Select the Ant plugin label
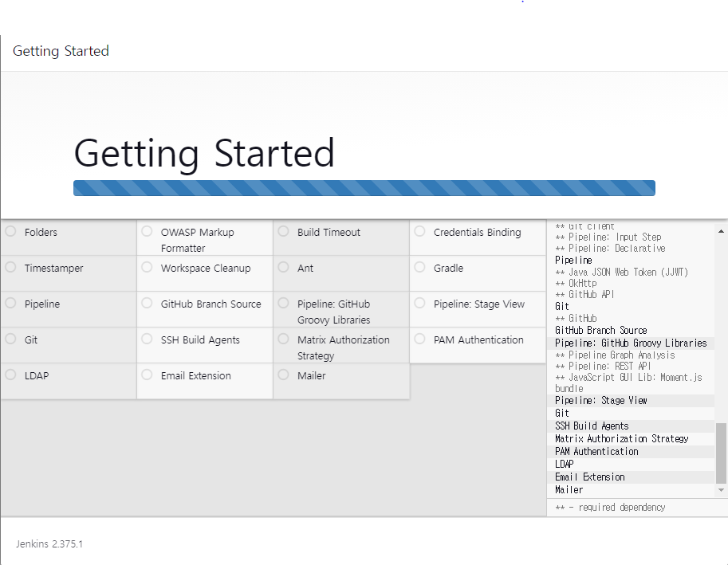728x565 pixels. coord(305,268)
